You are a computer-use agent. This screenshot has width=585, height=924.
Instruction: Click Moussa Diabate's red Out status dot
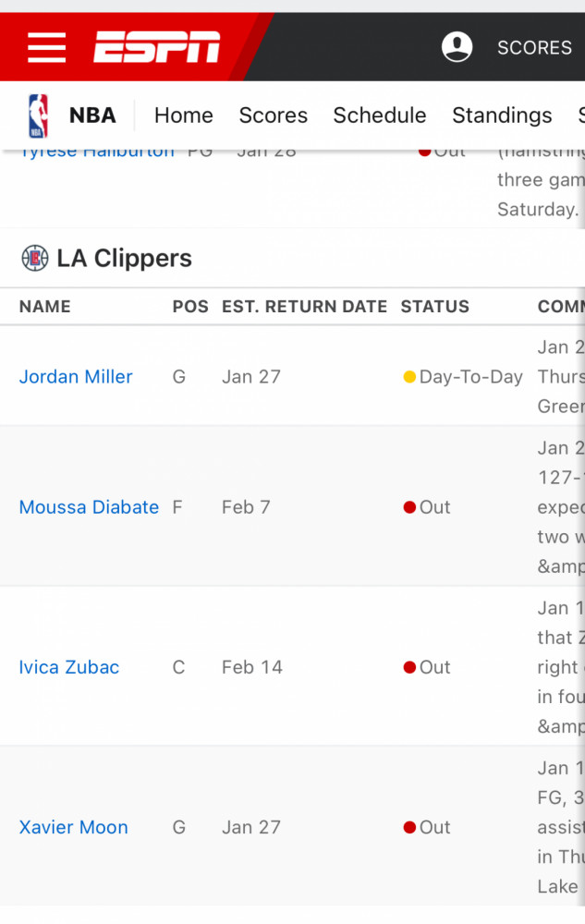(x=409, y=507)
